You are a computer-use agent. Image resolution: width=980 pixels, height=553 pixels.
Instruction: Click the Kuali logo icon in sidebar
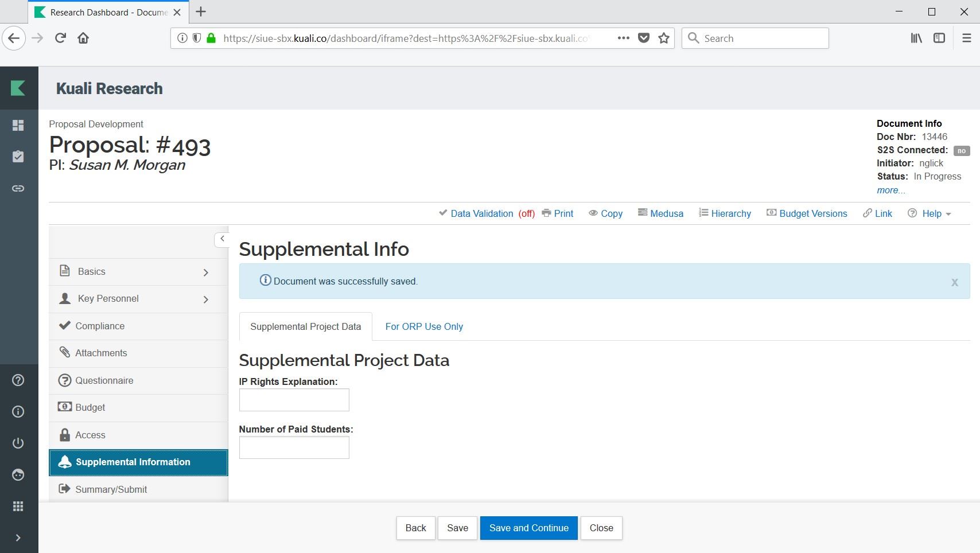[x=18, y=88]
